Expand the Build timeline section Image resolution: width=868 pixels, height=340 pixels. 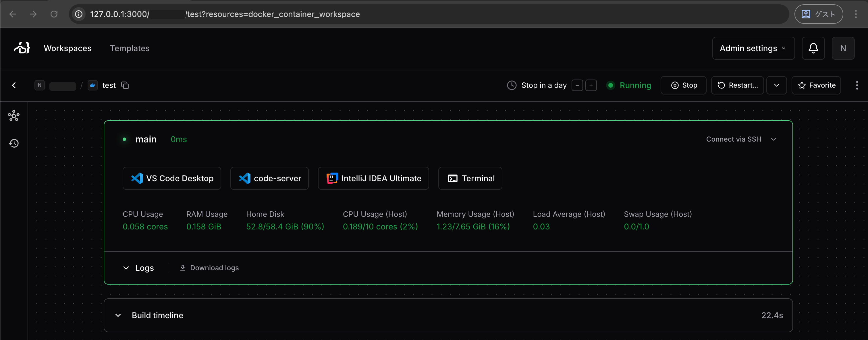click(x=448, y=315)
